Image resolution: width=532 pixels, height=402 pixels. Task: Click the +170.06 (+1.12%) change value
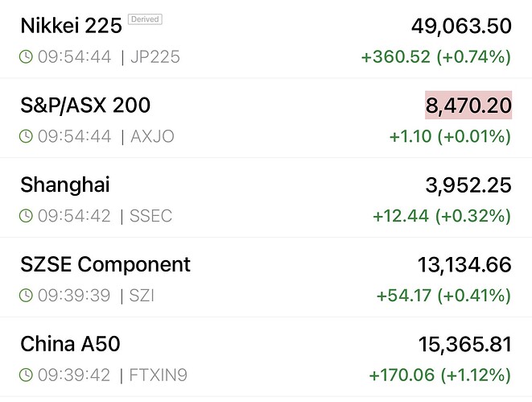[x=439, y=375]
